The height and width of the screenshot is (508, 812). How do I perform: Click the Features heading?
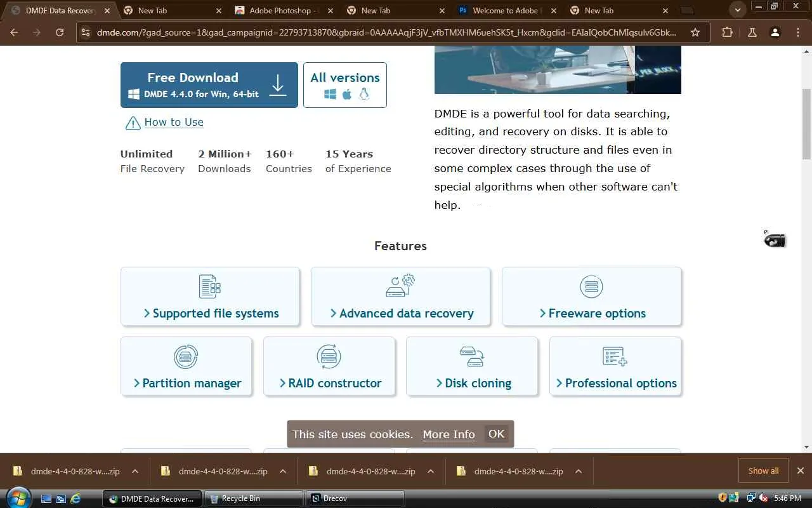400,246
